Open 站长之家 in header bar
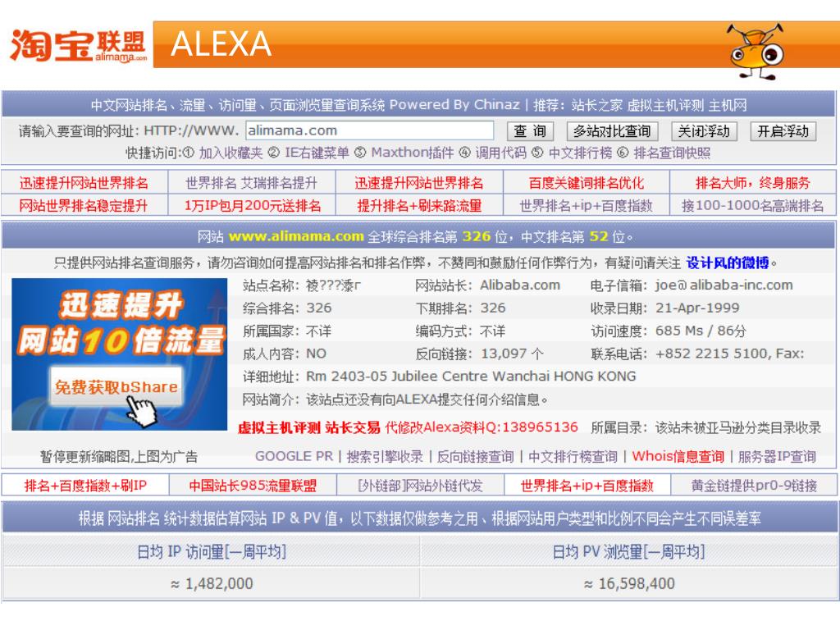 (x=596, y=105)
